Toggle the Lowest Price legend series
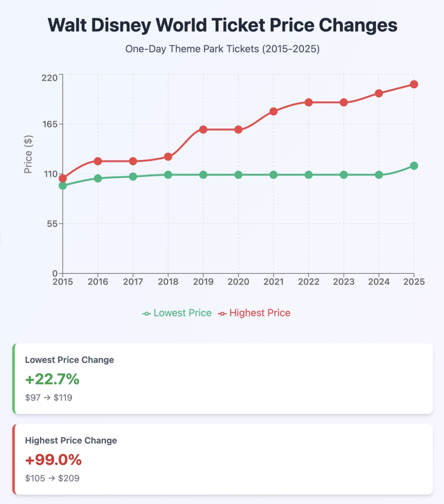444x504 pixels. point(182,313)
